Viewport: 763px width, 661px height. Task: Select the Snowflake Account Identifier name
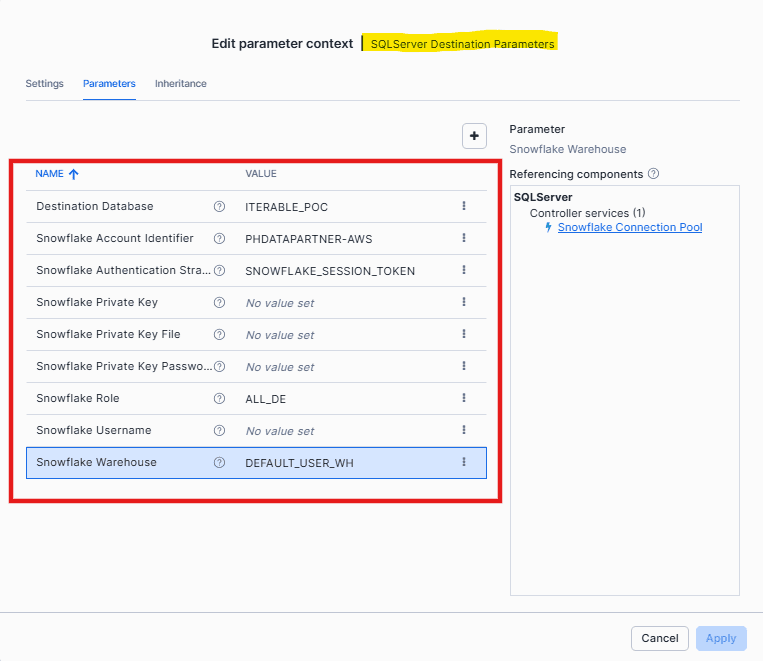pyautogui.click(x=115, y=239)
